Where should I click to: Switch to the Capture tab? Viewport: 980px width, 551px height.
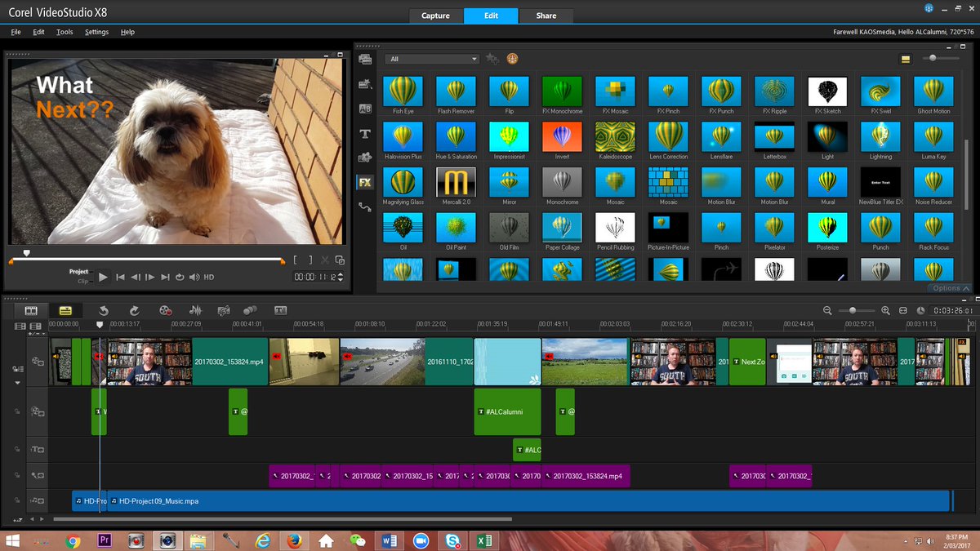point(435,16)
